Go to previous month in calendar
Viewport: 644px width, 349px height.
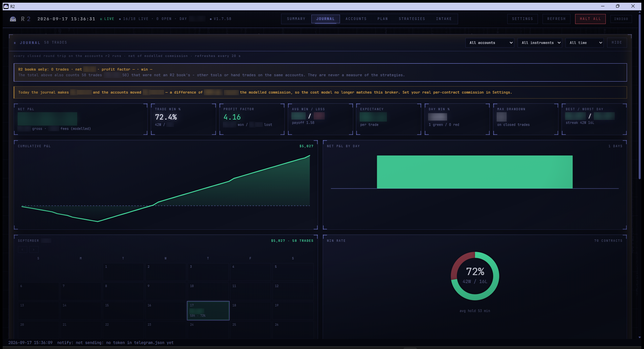point(23,249)
